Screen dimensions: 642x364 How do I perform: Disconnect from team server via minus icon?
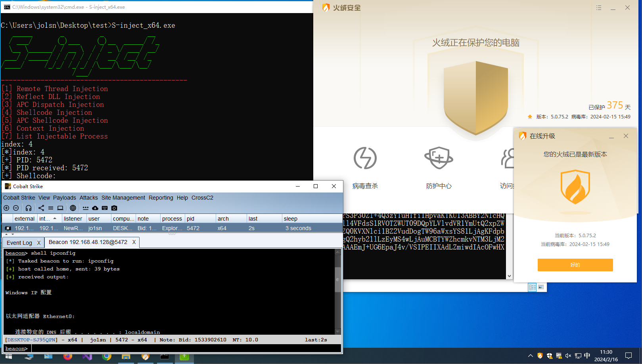(x=16, y=208)
